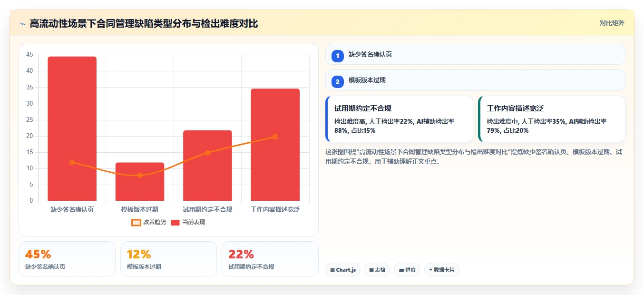Click trend line point above 模板版本过期
Viewport: 644px width, 295px height.
pos(140,175)
